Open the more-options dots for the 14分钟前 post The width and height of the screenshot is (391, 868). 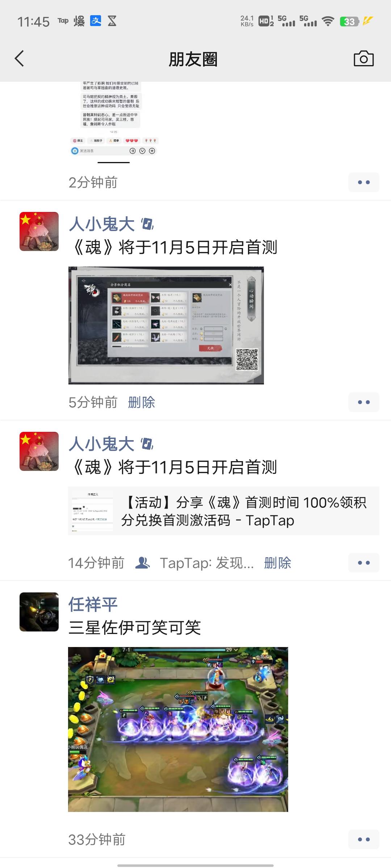tap(363, 563)
